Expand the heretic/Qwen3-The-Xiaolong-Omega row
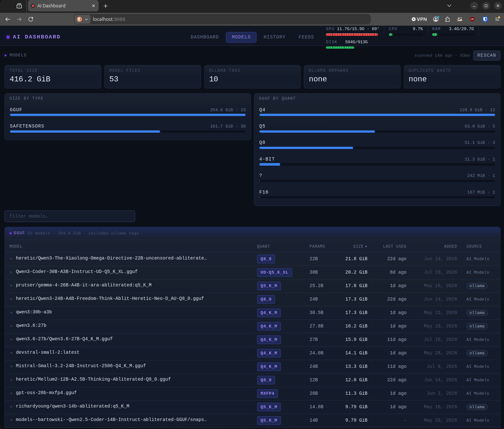Viewport: 504px width, 429px height. click(12, 259)
